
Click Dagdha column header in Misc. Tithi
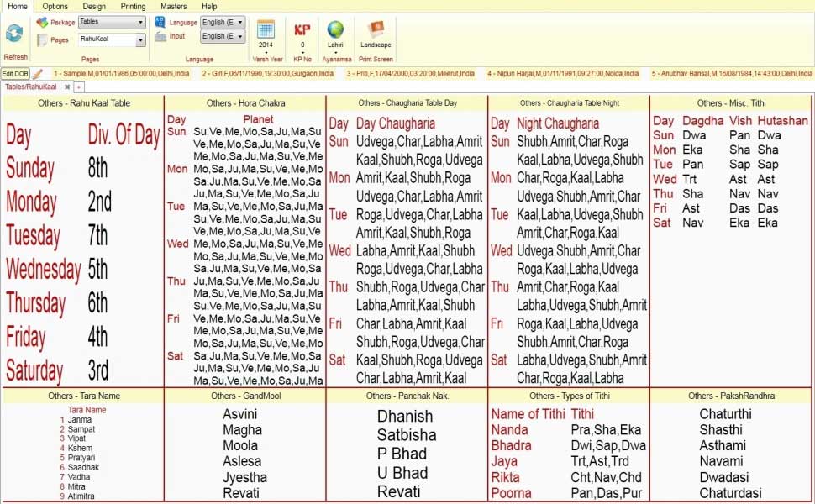[x=702, y=121]
